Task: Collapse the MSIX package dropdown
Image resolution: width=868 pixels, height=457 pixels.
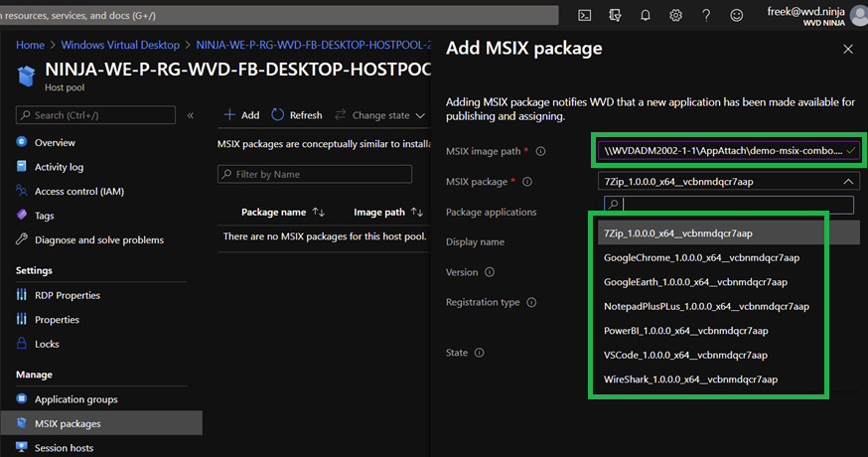Action: point(848,182)
